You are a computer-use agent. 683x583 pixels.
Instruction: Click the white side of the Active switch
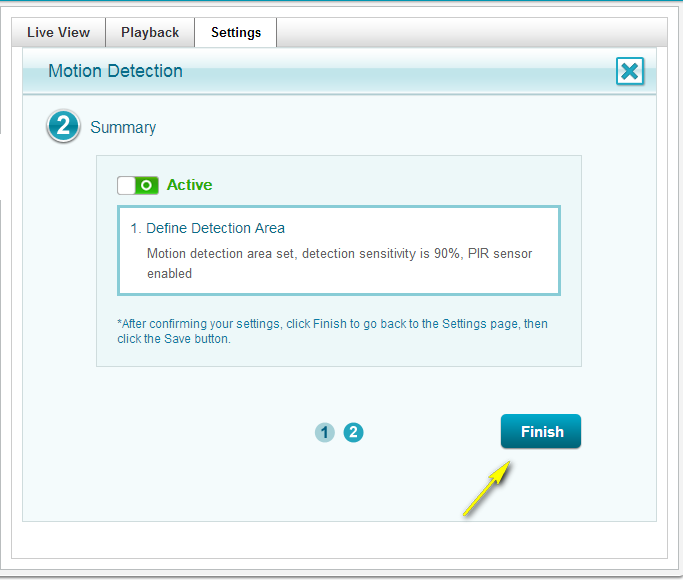(x=127, y=185)
